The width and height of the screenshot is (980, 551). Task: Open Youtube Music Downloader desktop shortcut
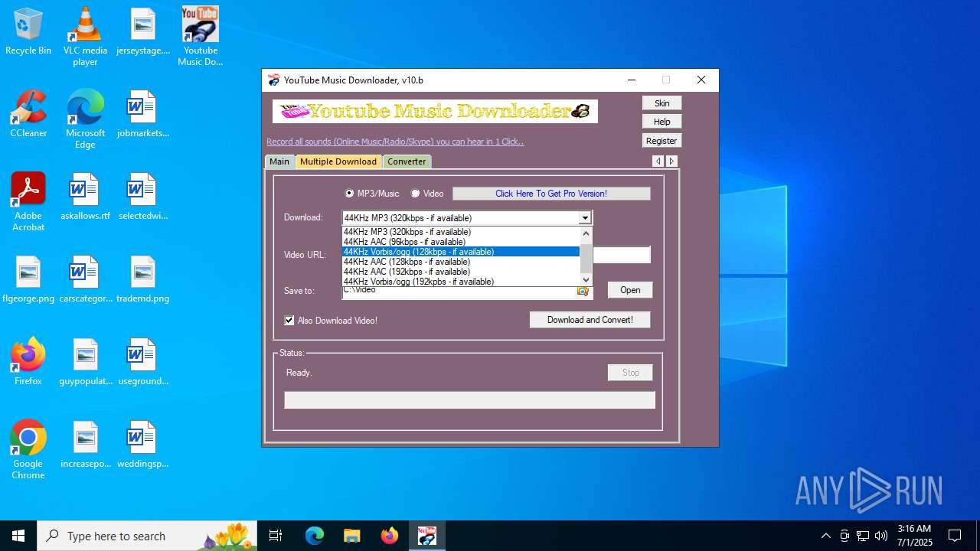[200, 37]
